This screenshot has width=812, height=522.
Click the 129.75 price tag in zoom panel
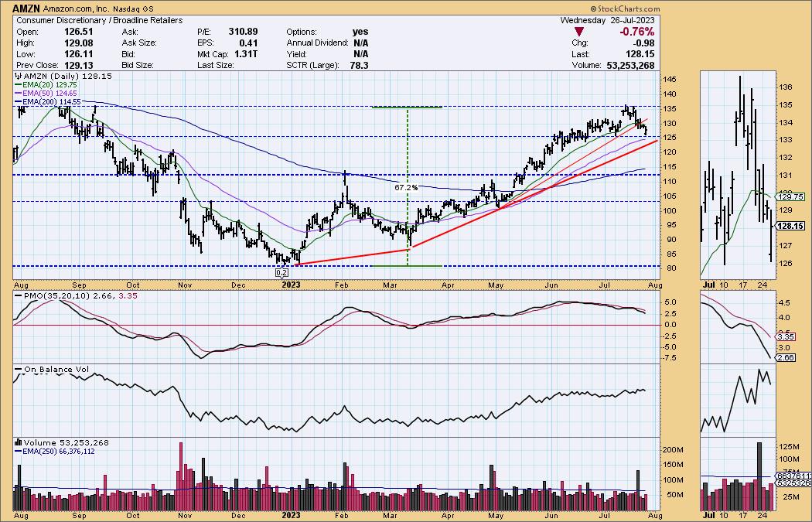point(790,196)
